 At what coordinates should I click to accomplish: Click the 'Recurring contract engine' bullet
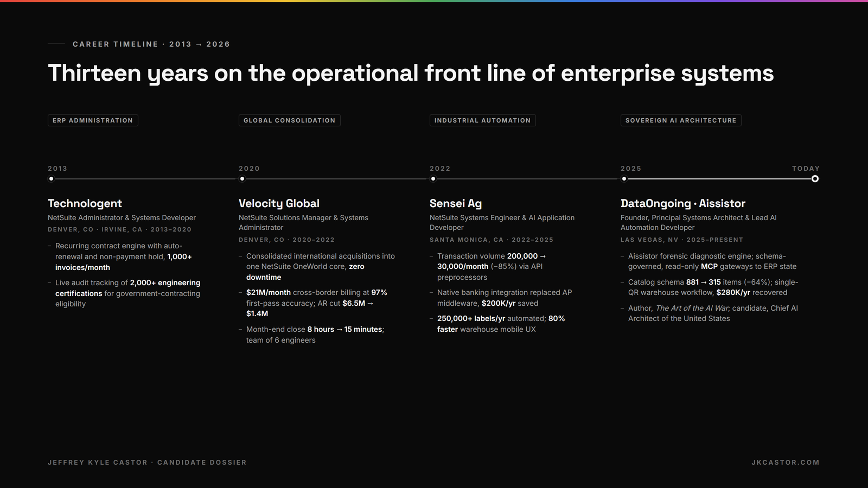coord(124,256)
